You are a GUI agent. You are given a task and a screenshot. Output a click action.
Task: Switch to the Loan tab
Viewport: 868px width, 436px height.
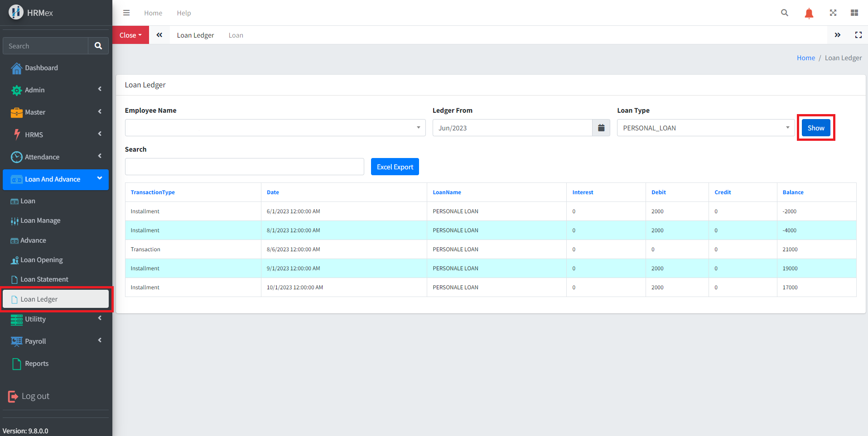pos(236,35)
